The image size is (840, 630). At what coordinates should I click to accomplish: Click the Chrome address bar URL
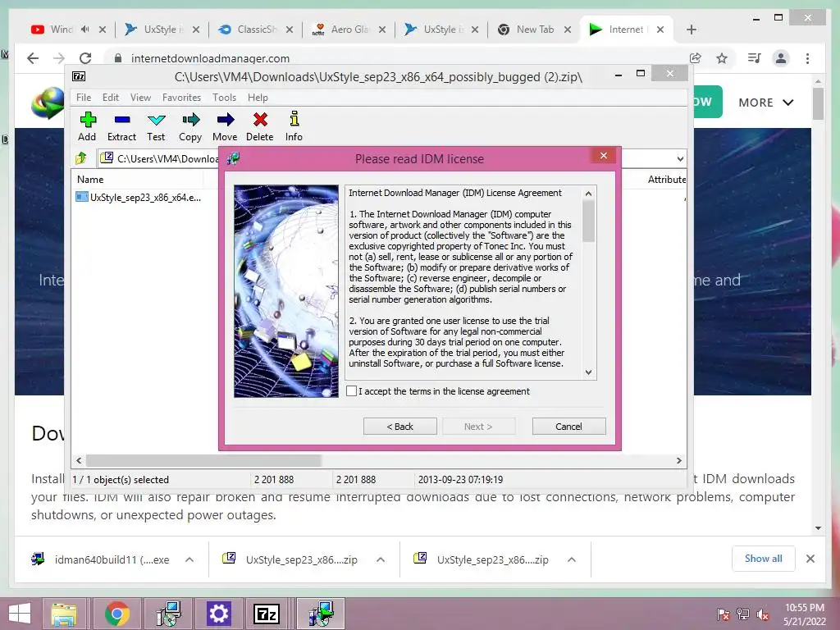(x=210, y=58)
